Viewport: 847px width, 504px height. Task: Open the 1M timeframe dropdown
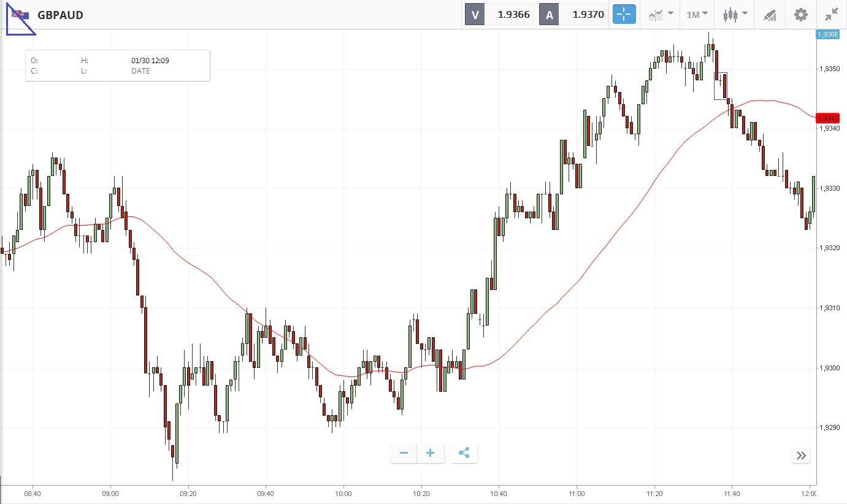(697, 15)
